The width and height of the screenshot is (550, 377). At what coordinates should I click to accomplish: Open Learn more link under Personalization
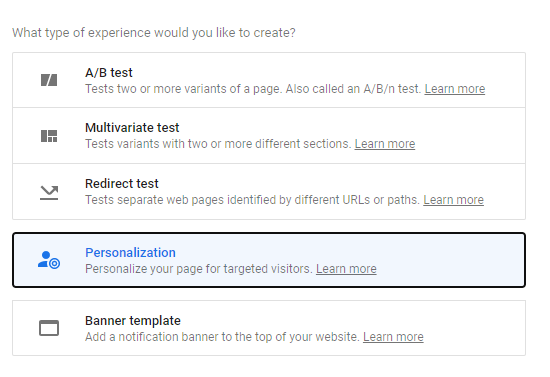[x=346, y=269]
